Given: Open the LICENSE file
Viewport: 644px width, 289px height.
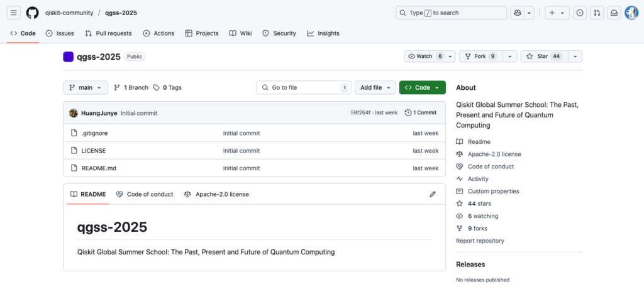Looking at the screenshot, I should (94, 151).
